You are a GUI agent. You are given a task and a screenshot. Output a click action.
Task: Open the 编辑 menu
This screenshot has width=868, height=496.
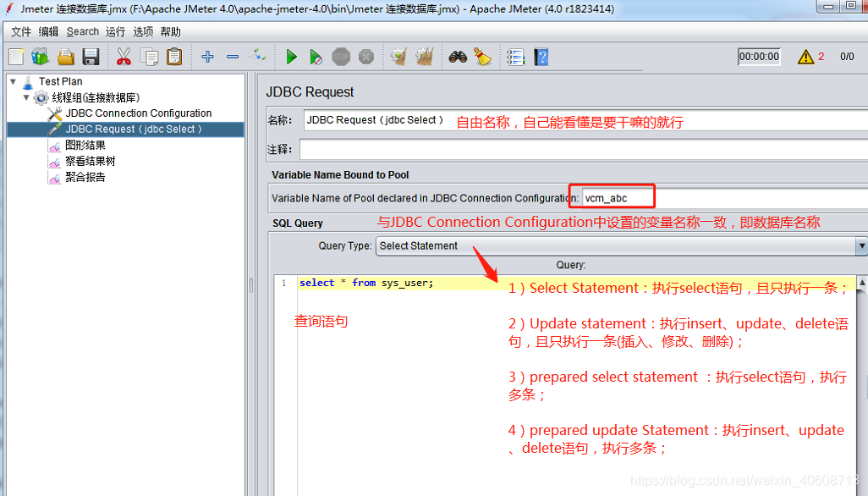[49, 31]
